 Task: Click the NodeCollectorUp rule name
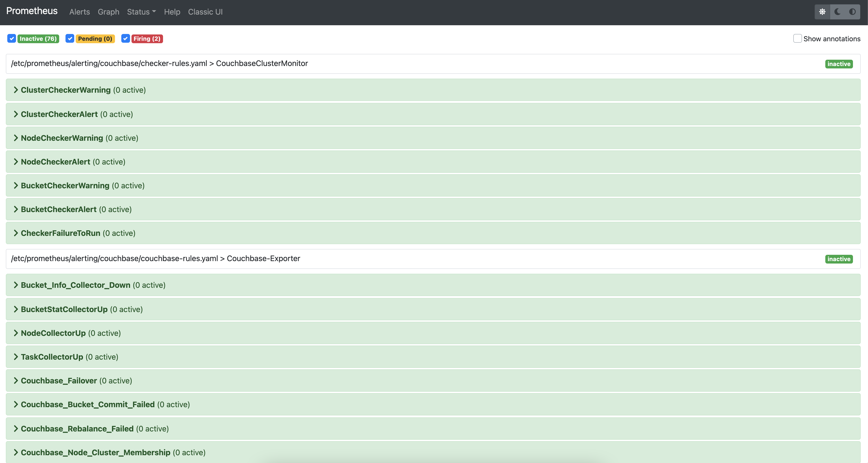(x=53, y=333)
